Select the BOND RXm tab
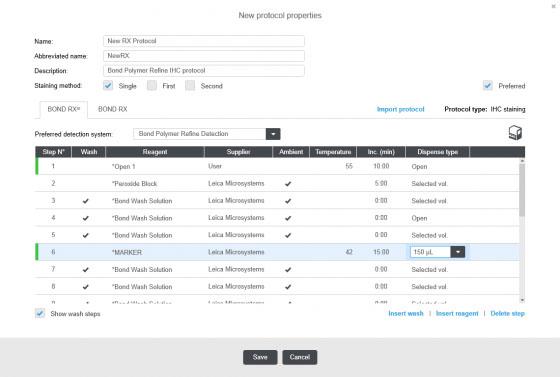560x377 pixels. [64, 109]
